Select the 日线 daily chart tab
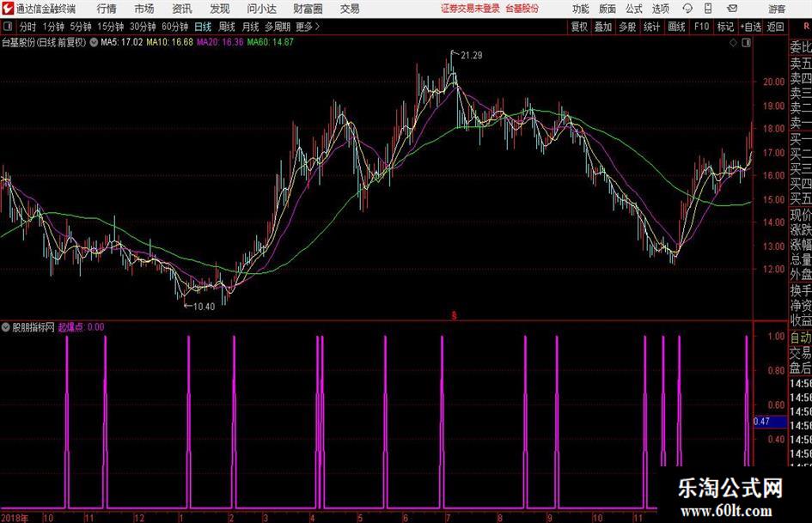812x523 pixels. pos(203,27)
